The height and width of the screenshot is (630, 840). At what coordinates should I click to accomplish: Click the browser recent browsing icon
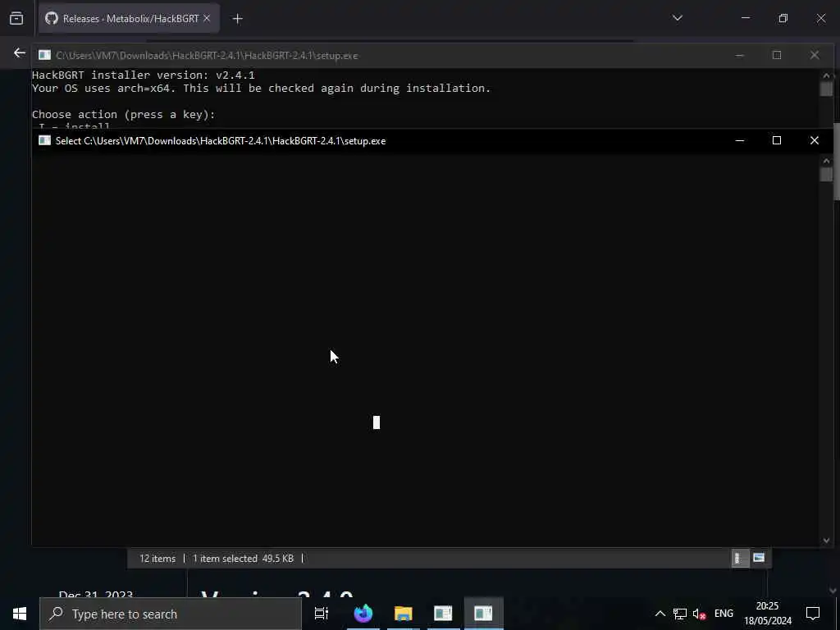pos(16,18)
